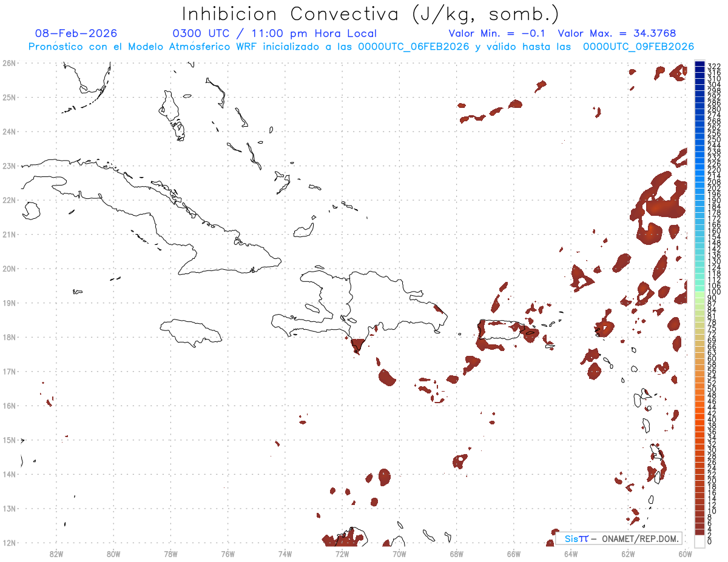Click latitude label '12N'
The width and height of the screenshot is (728, 562).
tap(9, 543)
